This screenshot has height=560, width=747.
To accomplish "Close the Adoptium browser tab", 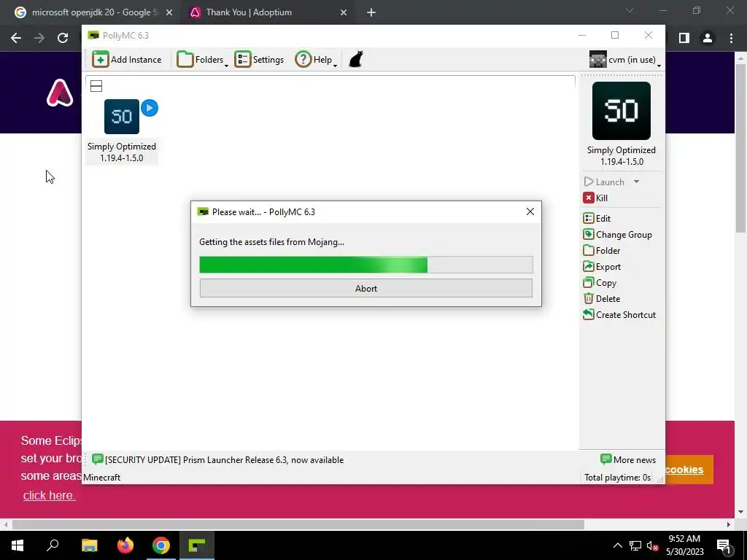I will 344,12.
